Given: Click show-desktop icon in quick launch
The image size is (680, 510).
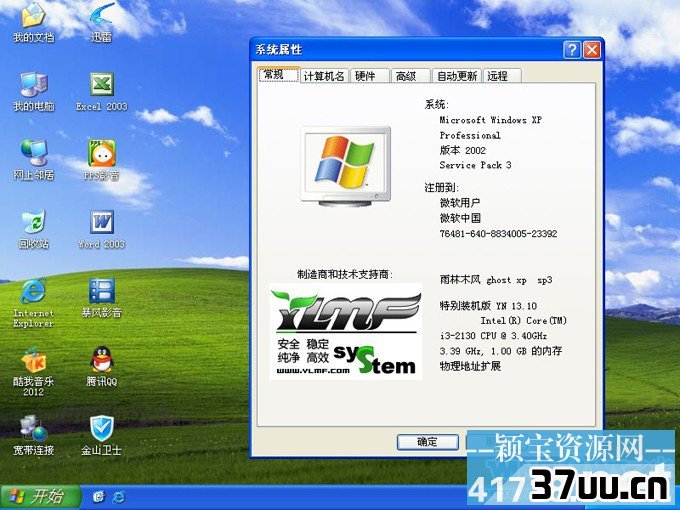Looking at the screenshot, I should (99, 497).
